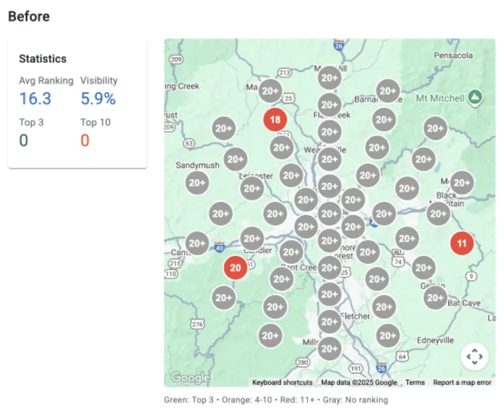504x420 pixels.
Task: Click the Google logo on the map
Action: (x=190, y=377)
